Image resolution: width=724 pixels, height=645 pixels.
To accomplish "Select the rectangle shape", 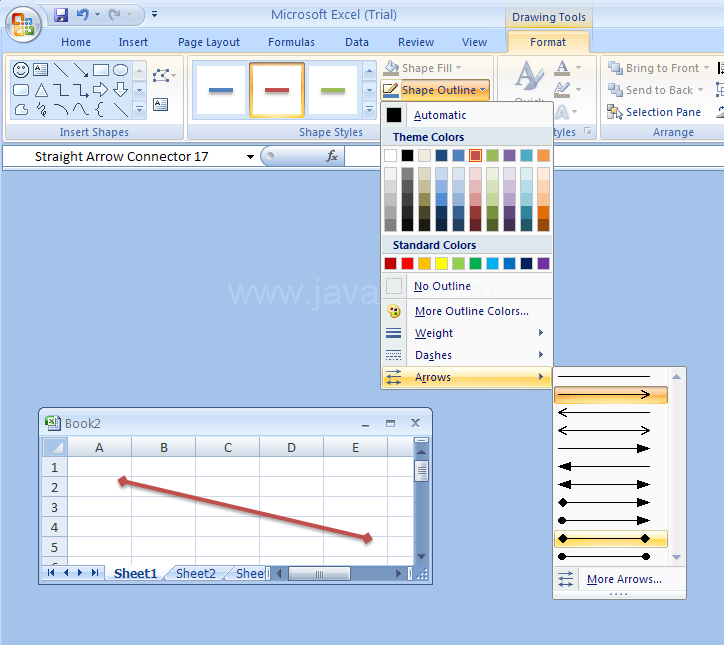I will pyautogui.click(x=101, y=70).
